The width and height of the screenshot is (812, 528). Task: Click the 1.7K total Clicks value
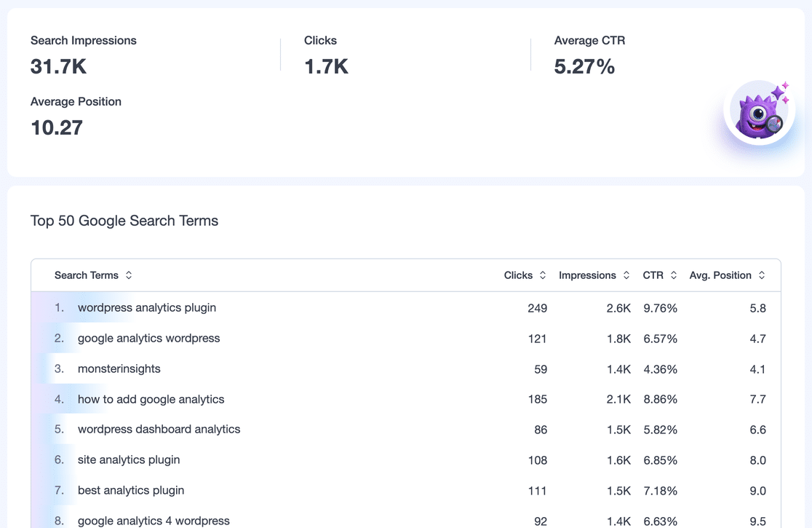point(326,67)
